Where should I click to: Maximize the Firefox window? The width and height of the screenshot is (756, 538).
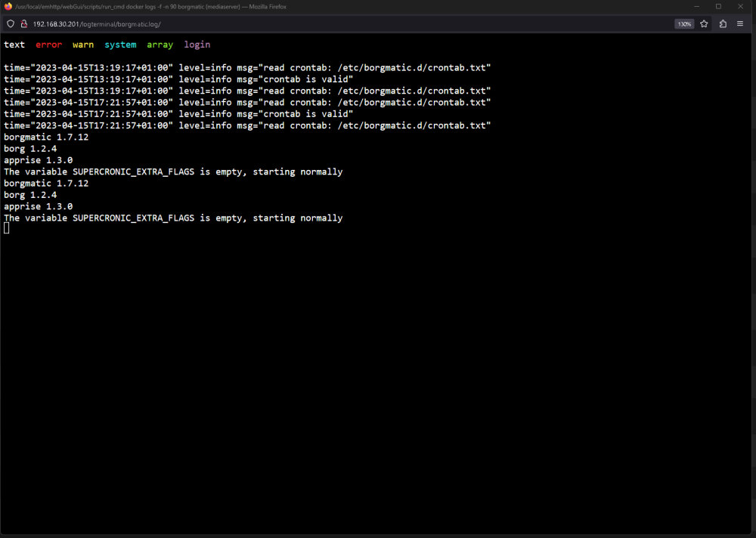coord(718,6)
